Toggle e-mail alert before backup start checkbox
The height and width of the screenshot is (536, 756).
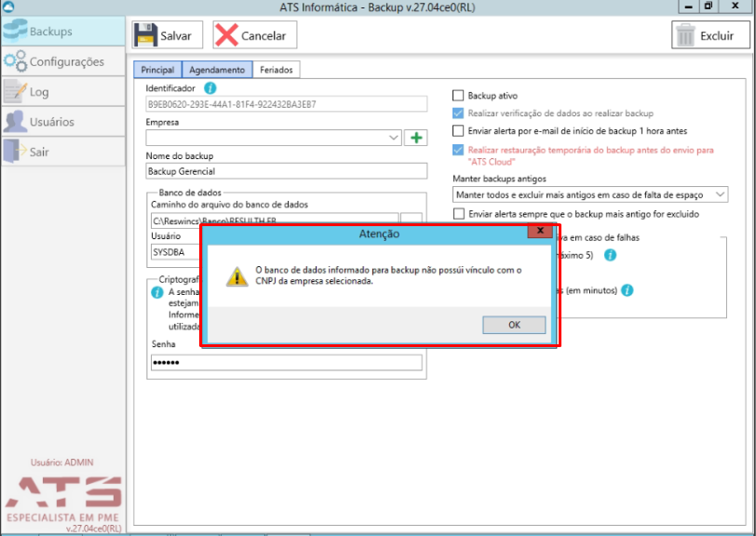(x=458, y=130)
